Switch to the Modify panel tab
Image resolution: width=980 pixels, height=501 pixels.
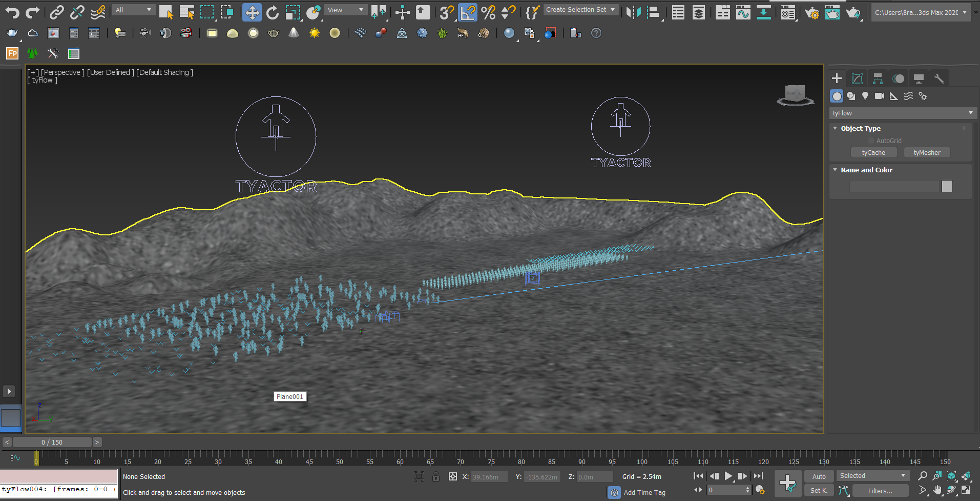click(857, 78)
